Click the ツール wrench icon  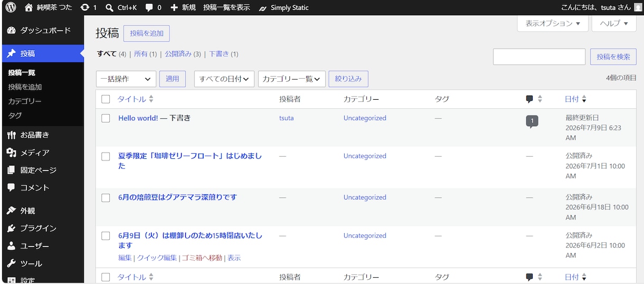click(12, 263)
